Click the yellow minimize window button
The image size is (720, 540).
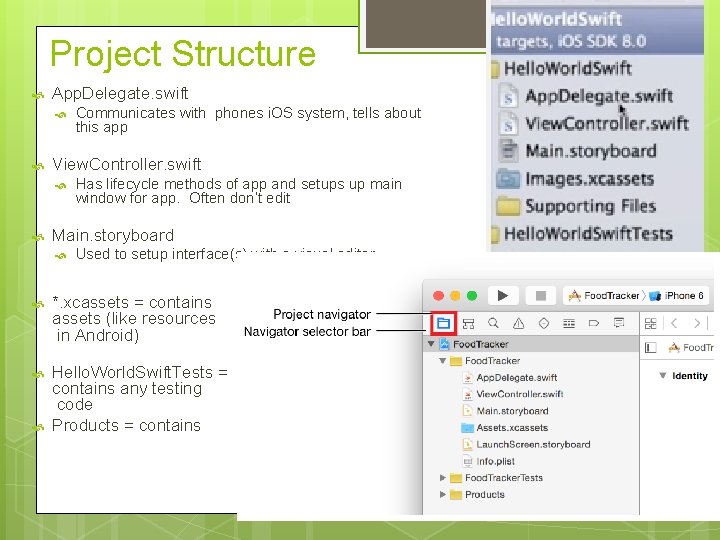pos(455,296)
